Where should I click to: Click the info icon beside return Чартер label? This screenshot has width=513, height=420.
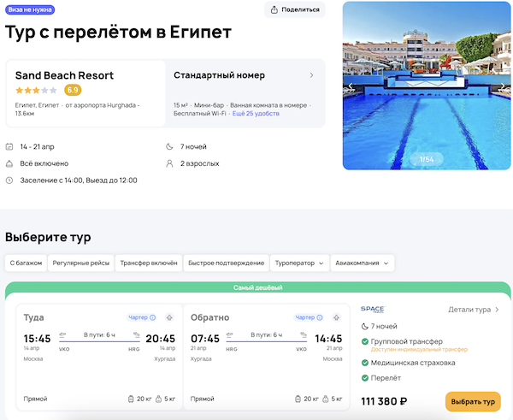(317, 317)
